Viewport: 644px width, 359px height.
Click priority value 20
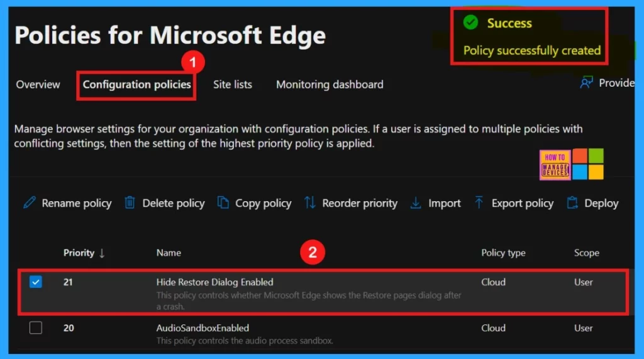(69, 328)
